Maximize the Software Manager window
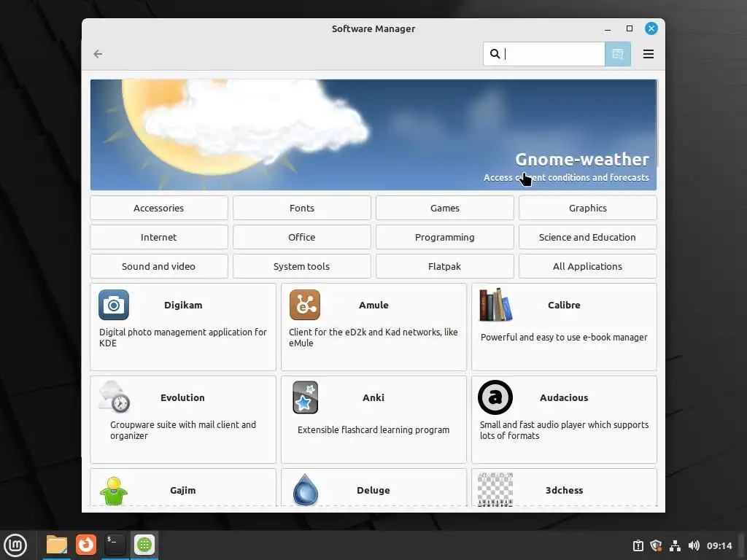The width and height of the screenshot is (747, 560). (630, 28)
